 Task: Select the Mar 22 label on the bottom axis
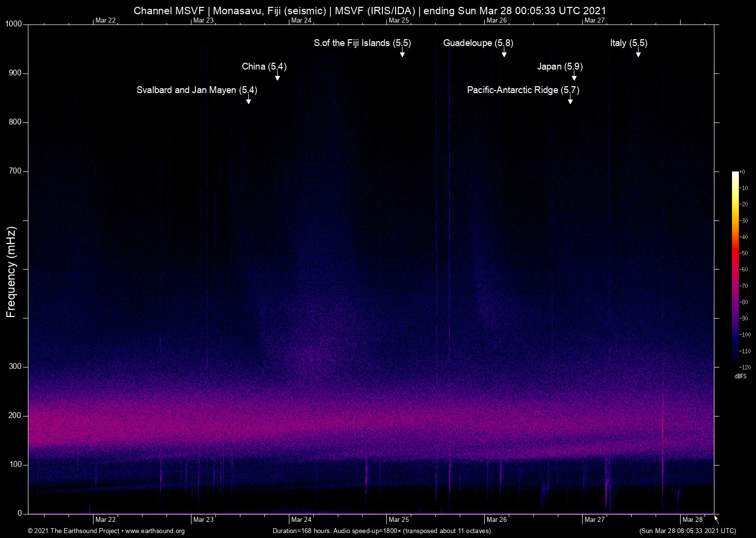105,519
